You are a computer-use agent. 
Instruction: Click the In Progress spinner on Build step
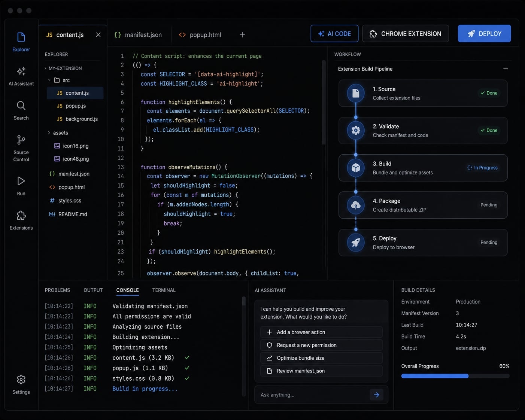point(470,168)
